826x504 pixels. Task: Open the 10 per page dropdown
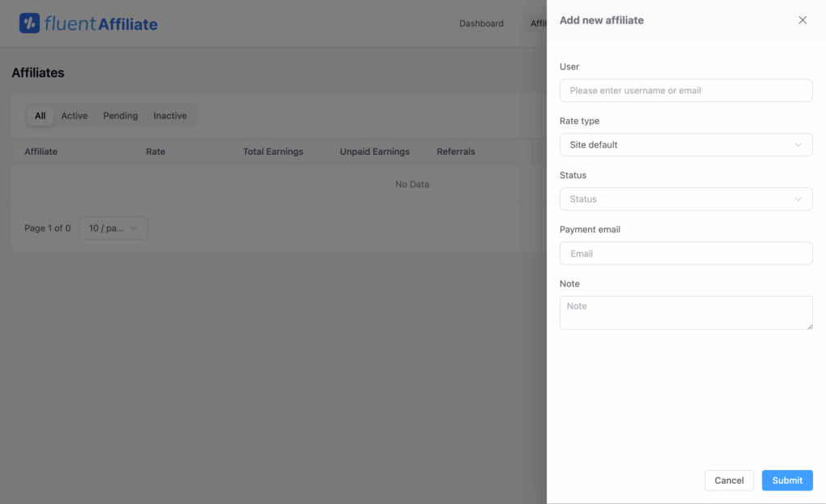tap(113, 227)
